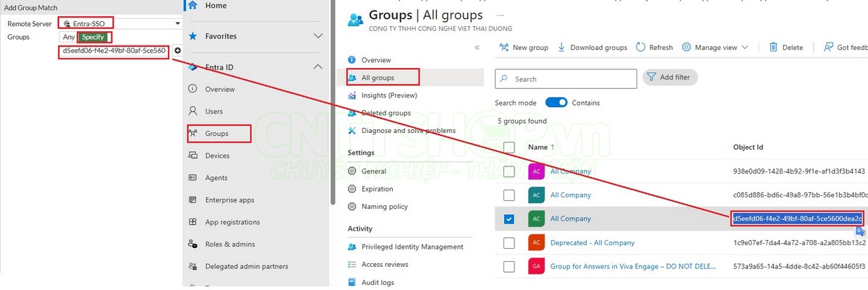Open Deprecated - All Company group link

592,242
